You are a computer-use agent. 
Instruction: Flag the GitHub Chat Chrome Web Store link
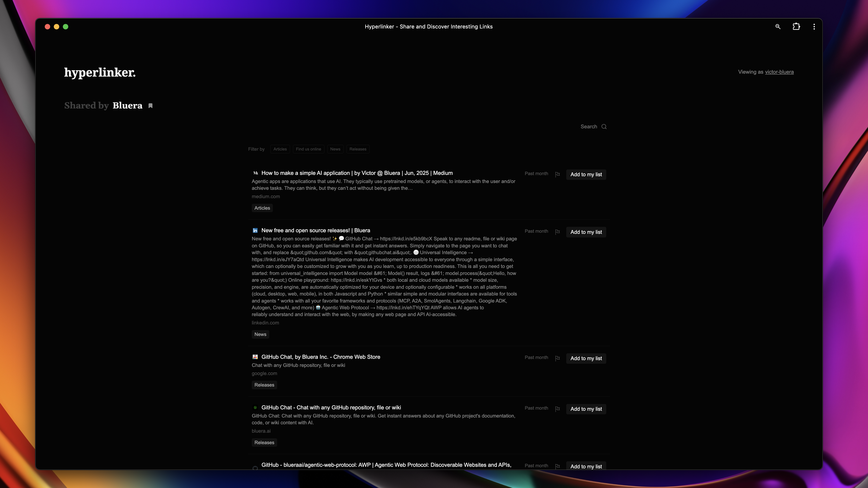point(557,358)
